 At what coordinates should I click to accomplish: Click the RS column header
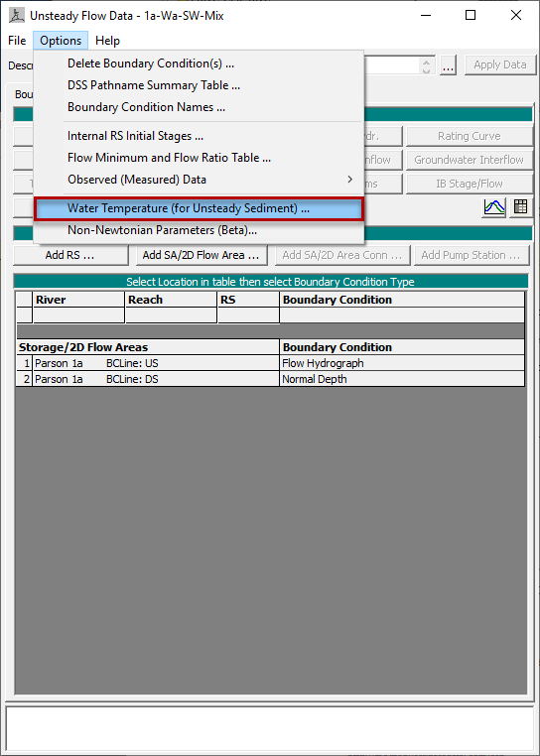tap(248, 300)
